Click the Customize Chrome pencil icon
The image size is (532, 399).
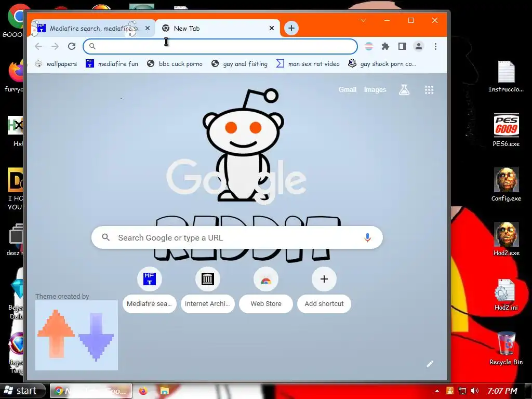tap(430, 364)
